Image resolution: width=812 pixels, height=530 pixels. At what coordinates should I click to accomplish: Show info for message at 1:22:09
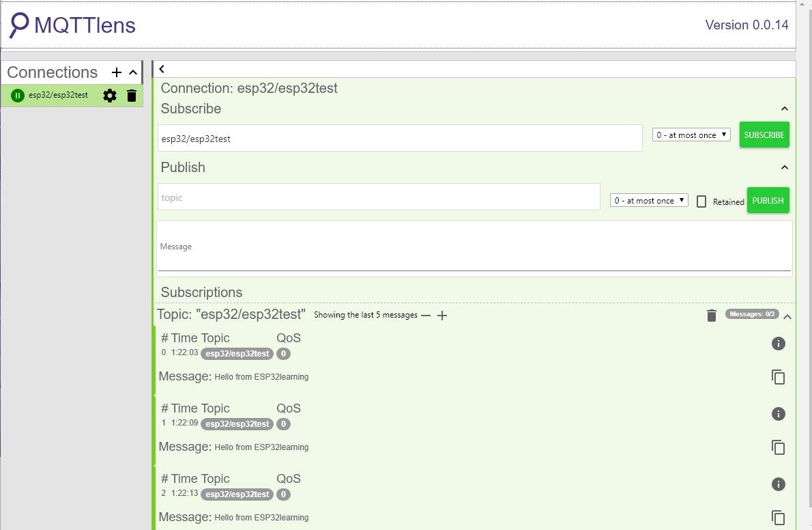click(x=778, y=414)
